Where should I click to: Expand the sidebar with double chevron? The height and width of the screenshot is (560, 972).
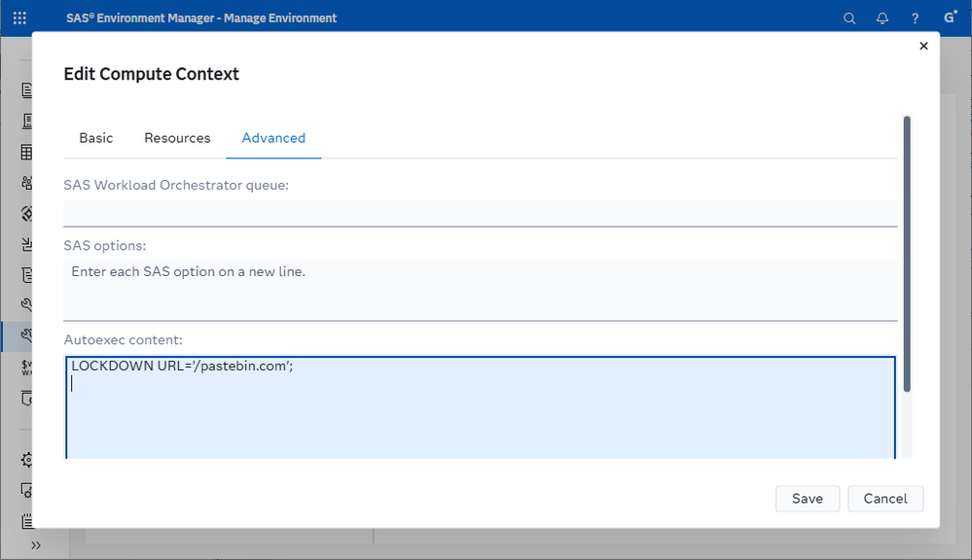[35, 545]
